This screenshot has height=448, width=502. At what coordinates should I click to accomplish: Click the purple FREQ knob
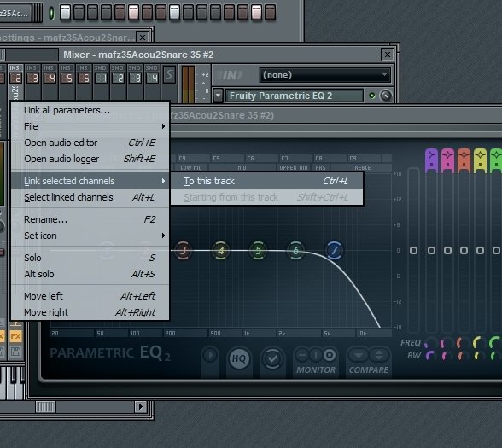click(x=430, y=343)
